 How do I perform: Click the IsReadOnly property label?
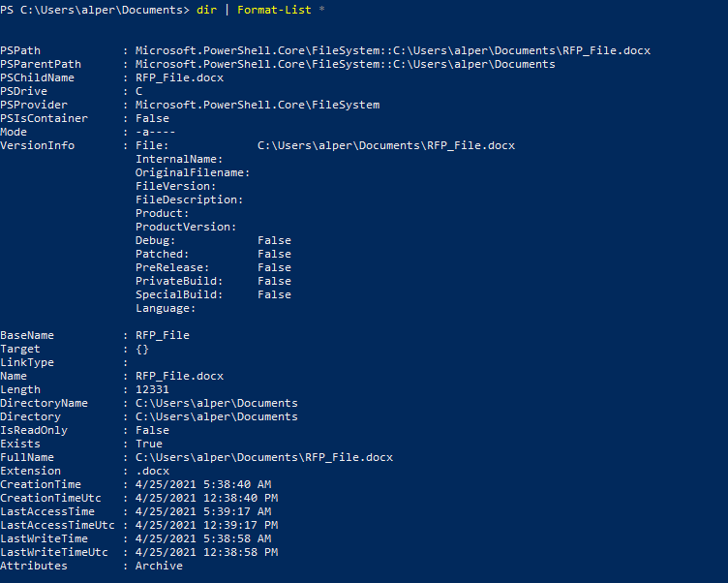click(34, 430)
